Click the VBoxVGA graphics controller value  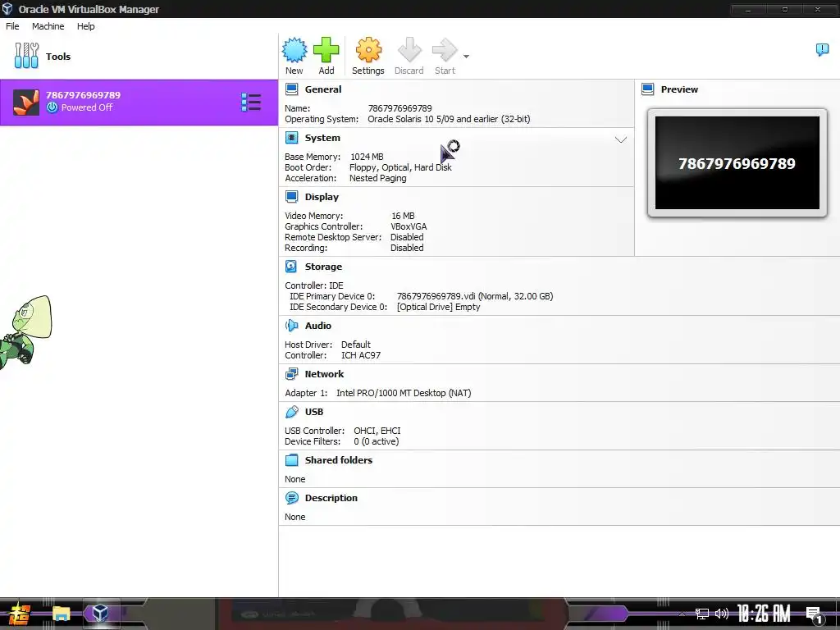pos(409,226)
